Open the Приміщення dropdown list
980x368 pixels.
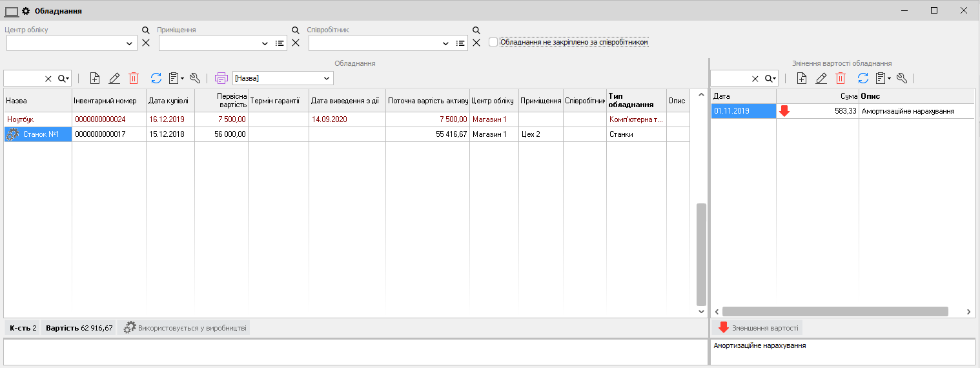(265, 43)
